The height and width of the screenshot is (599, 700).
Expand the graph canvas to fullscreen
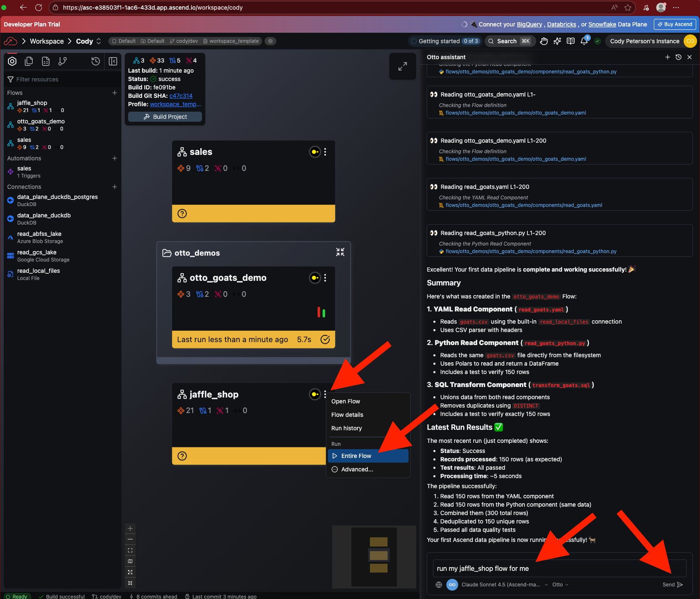point(403,66)
